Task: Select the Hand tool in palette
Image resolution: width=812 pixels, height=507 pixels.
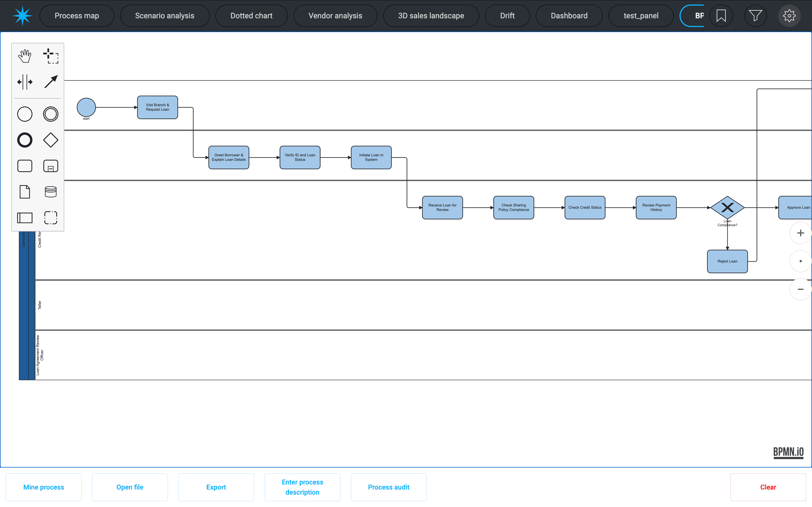Action: tap(25, 56)
